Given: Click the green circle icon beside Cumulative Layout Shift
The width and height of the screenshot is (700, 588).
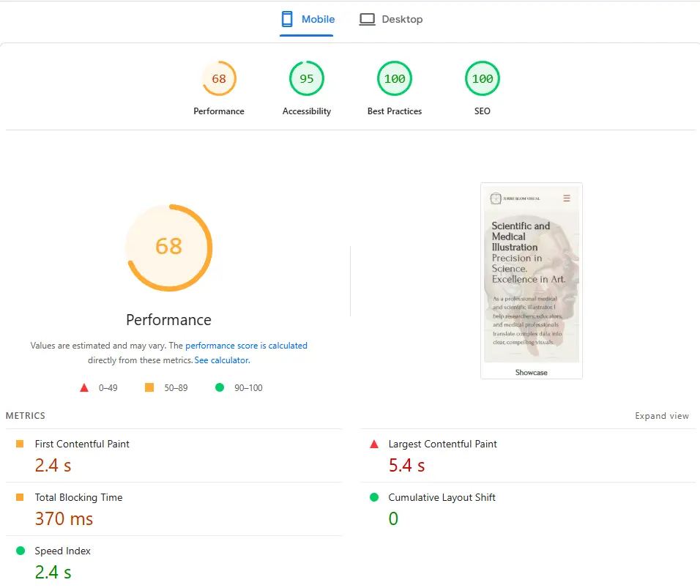Looking at the screenshot, I should (x=376, y=497).
